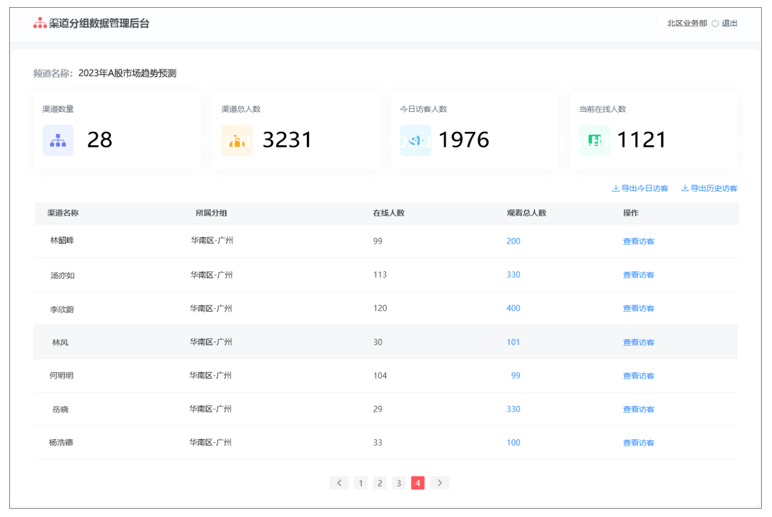Click total viewers 400 for 李欣蔚
This screenshot has height=517, width=772.
513,308
